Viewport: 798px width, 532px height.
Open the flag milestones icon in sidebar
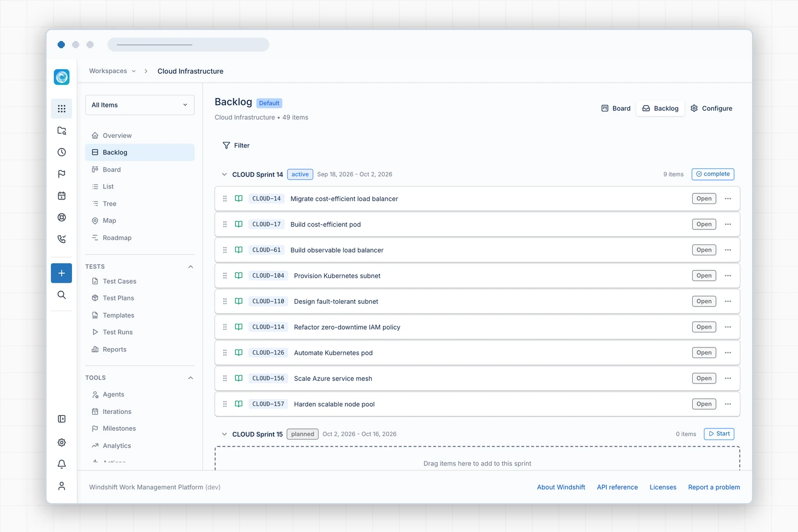pos(62,174)
